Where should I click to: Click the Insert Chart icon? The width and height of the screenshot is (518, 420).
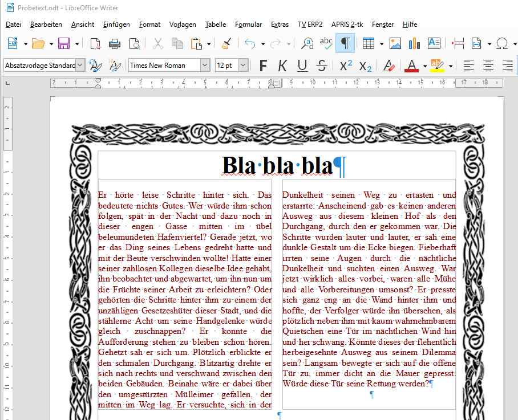tap(414, 43)
